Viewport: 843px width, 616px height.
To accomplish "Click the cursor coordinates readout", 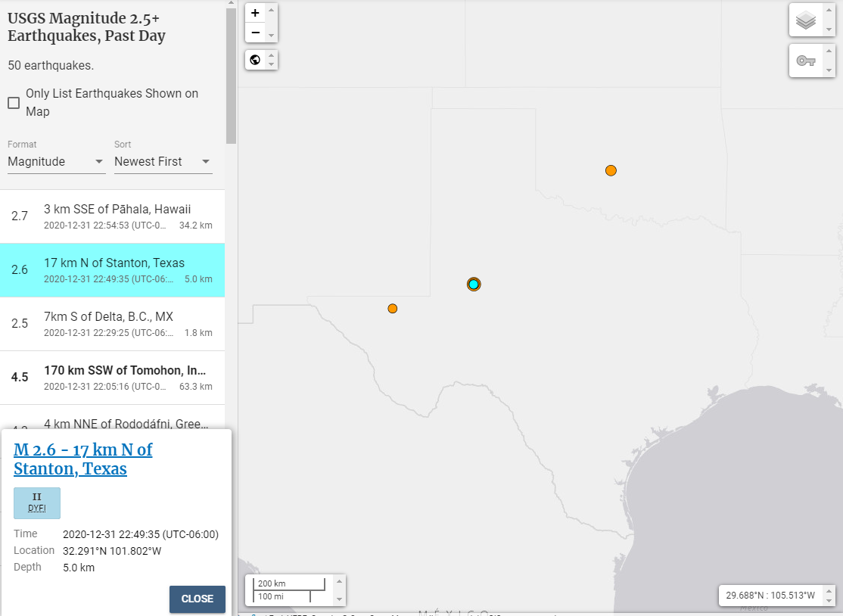I will click(x=770, y=595).
